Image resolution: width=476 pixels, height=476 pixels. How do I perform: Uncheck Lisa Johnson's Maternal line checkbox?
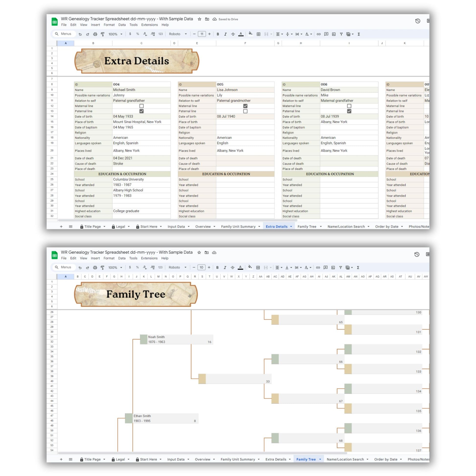[245, 106]
